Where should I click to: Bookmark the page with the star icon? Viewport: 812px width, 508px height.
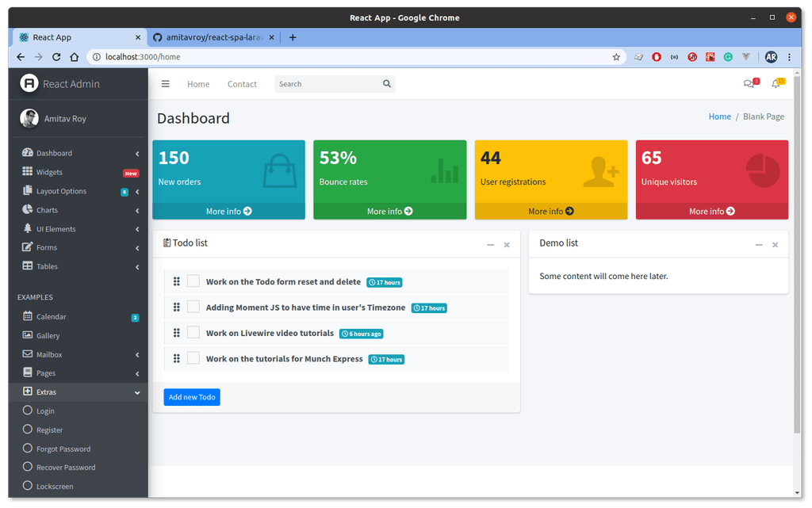click(x=616, y=57)
